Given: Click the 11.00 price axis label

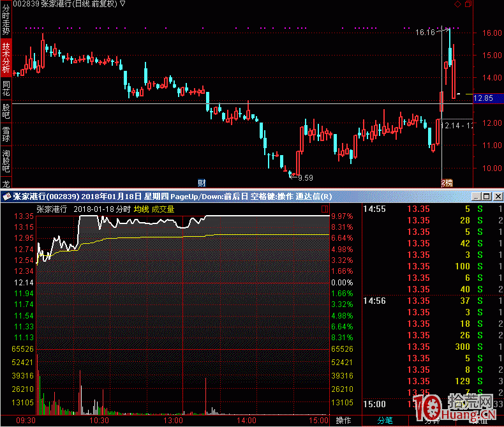Looking at the screenshot, I should pyautogui.click(x=492, y=146).
